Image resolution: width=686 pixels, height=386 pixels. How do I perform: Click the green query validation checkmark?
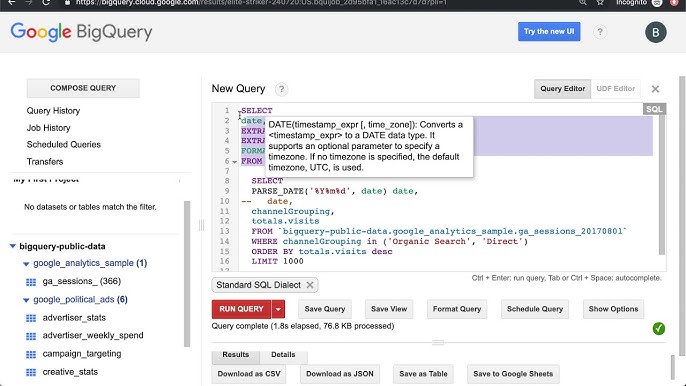(658, 328)
